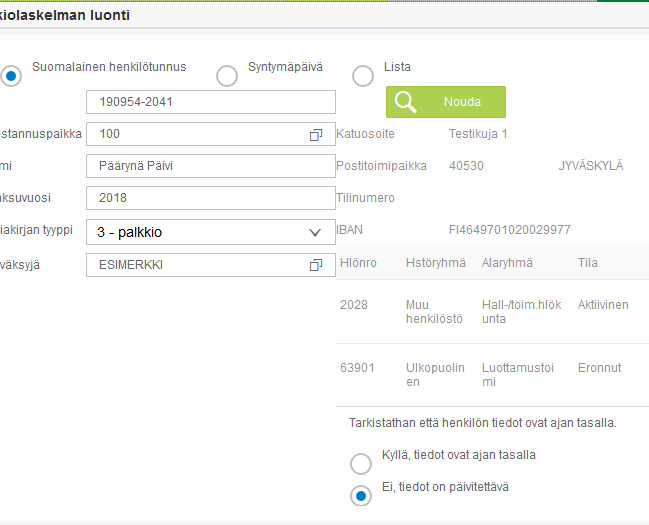Click Hall-/toim.hlökunta cell
The image size is (649, 525).
click(522, 312)
